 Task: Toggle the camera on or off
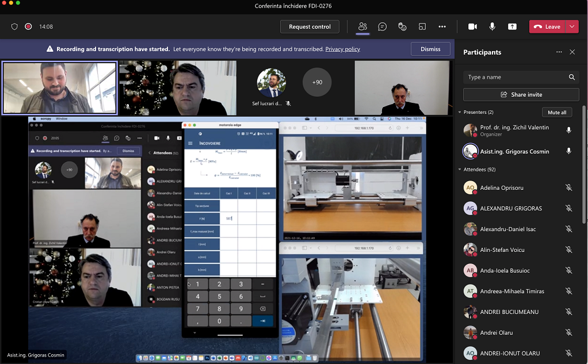472,26
